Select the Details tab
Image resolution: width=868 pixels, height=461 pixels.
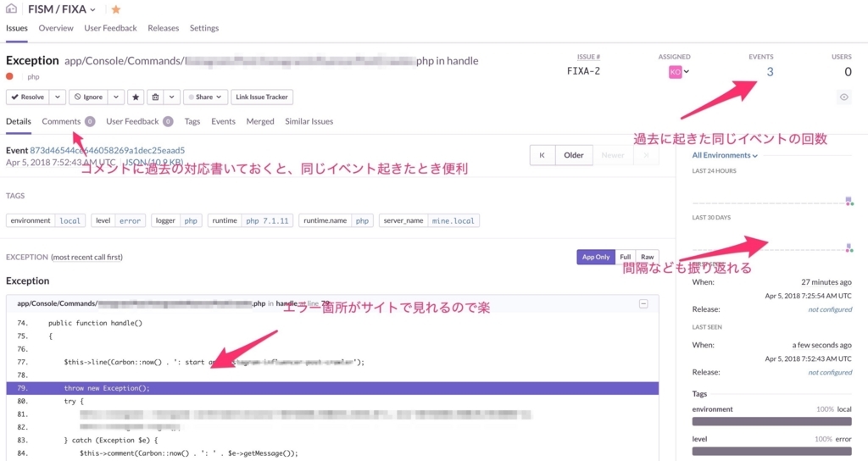pyautogui.click(x=19, y=121)
